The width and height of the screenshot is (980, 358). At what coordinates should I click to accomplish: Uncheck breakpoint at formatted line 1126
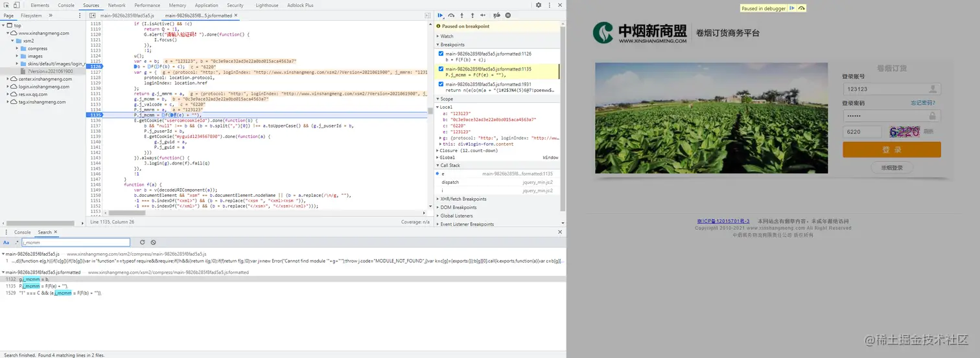click(x=441, y=53)
